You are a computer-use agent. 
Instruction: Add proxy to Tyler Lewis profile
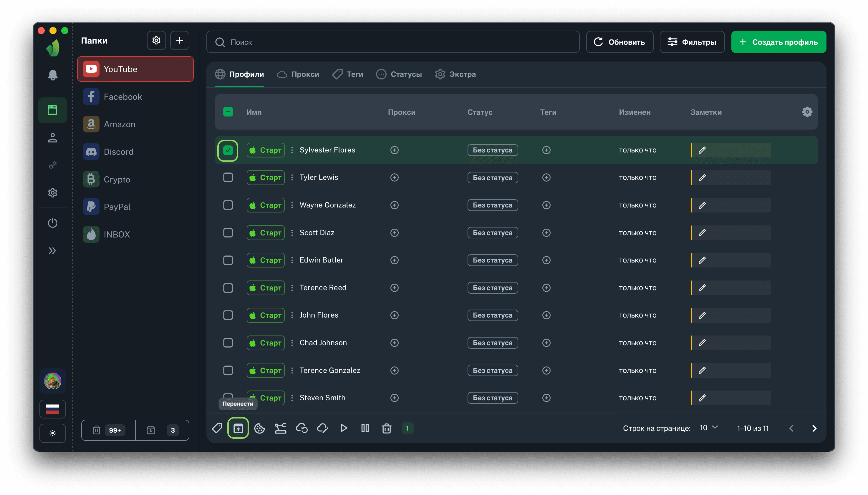point(394,177)
